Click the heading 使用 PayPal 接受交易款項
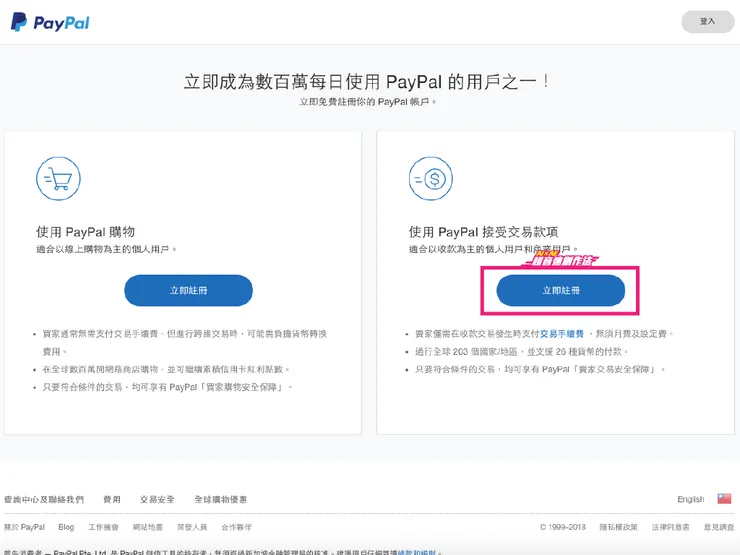This screenshot has width=740, height=555. tap(483, 232)
